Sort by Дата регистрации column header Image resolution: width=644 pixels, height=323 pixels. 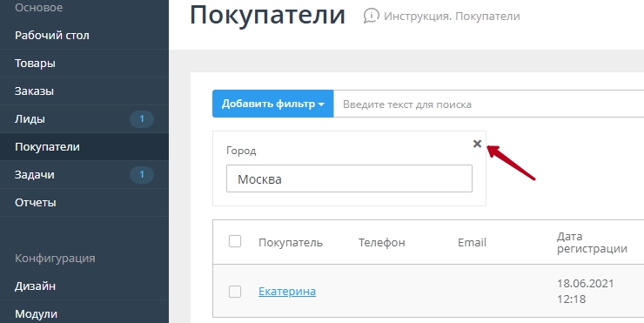coord(592,242)
